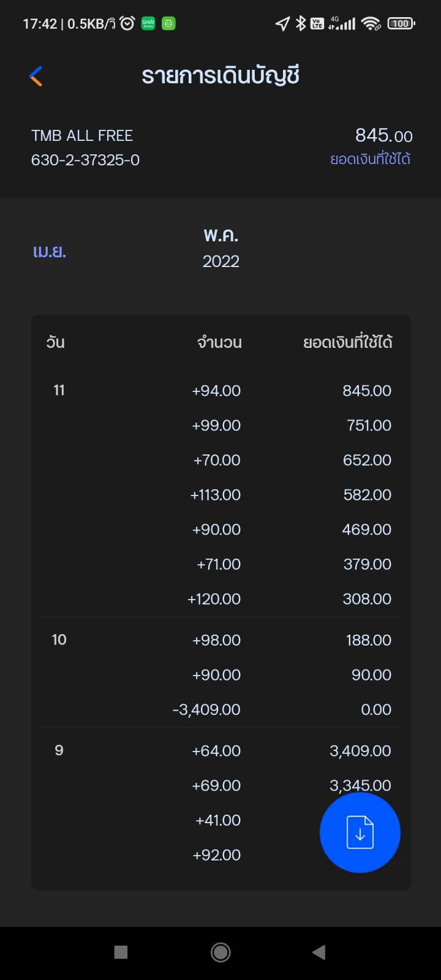Screen dimensions: 441x980
Task: Tap the Wi-Fi status icon
Action: tap(371, 23)
